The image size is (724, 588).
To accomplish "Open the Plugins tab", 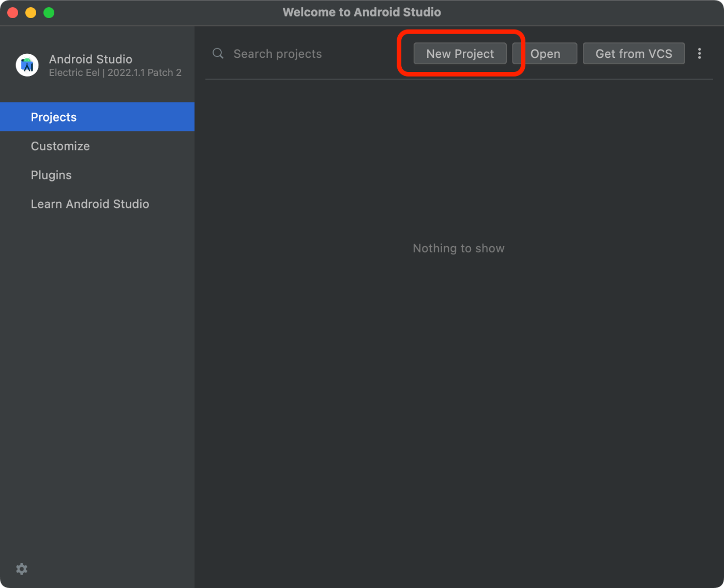I will [x=97, y=175].
